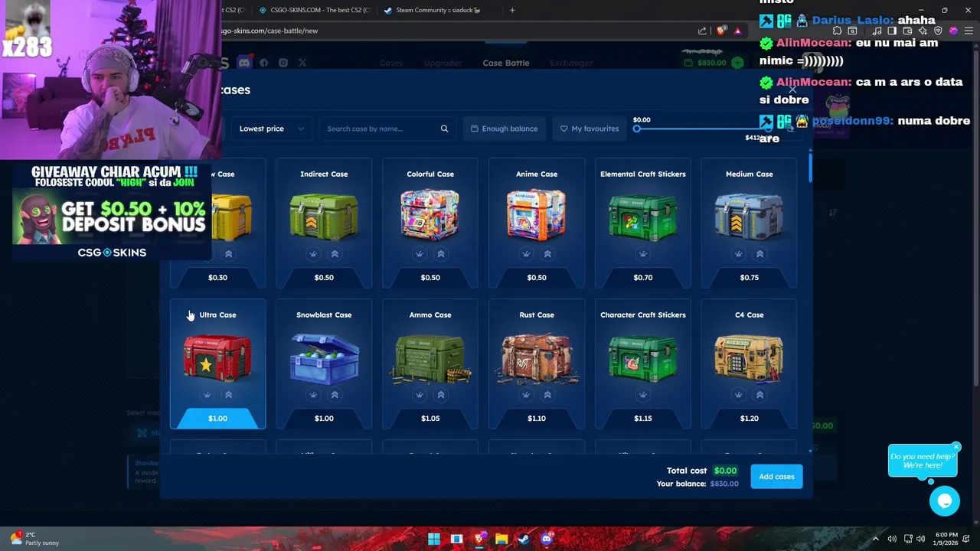980x551 pixels.
Task: Dismiss the 'Do you need help?' popup
Action: tap(956, 447)
